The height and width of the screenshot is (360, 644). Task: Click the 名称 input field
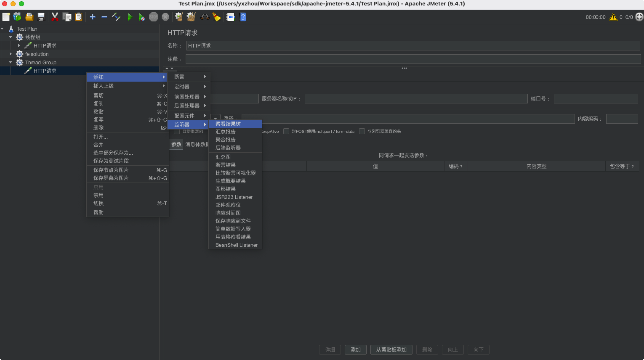pyautogui.click(x=413, y=46)
